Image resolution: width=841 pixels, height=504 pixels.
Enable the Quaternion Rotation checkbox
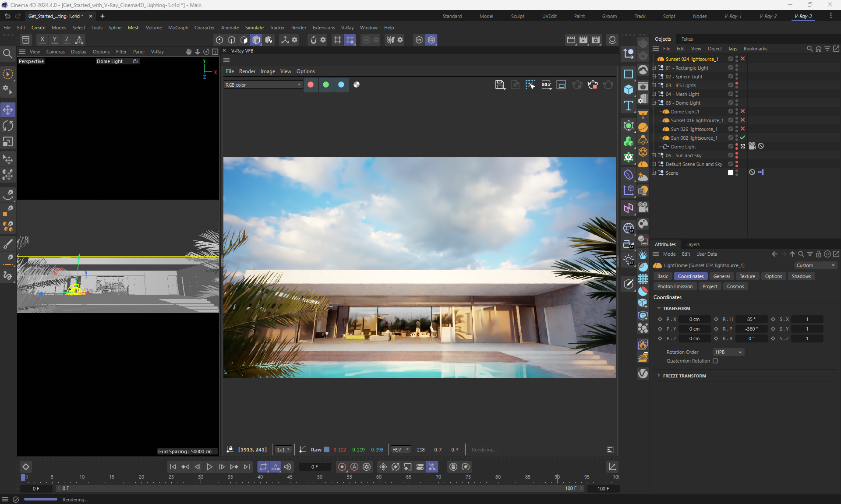point(715,361)
